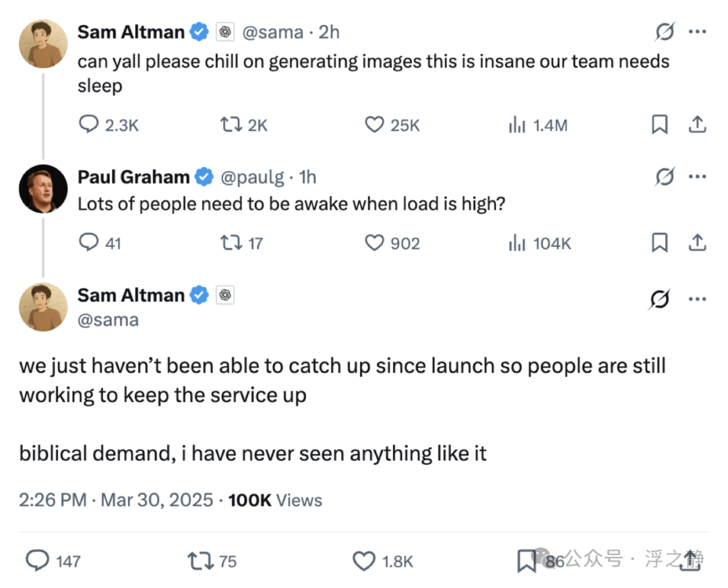Like the main tweet with 1.8K likes

tap(364, 560)
